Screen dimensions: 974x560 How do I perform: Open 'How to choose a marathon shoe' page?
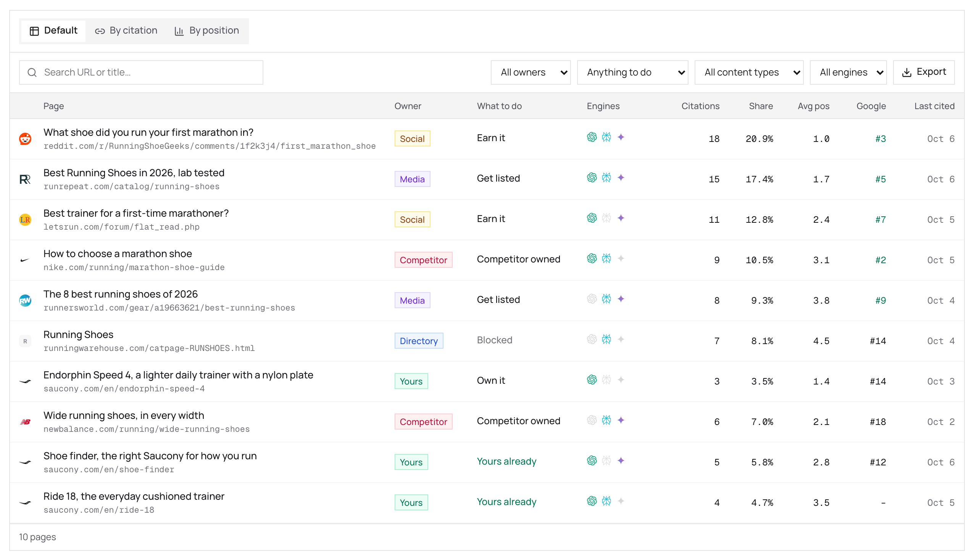point(117,254)
